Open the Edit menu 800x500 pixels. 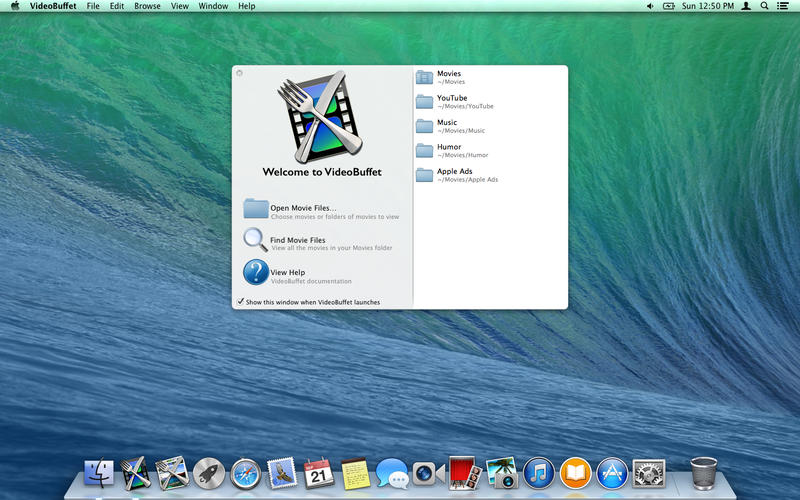pos(117,6)
